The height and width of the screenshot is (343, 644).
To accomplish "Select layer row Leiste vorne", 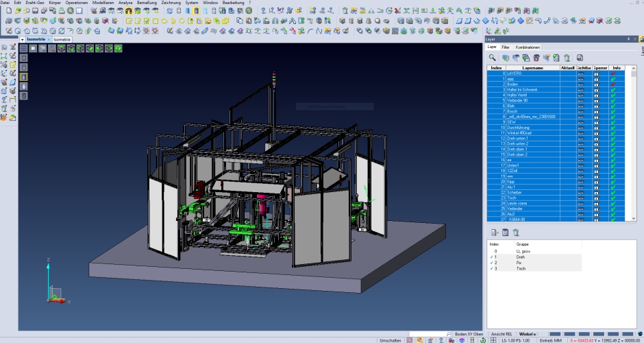I will pos(556,203).
